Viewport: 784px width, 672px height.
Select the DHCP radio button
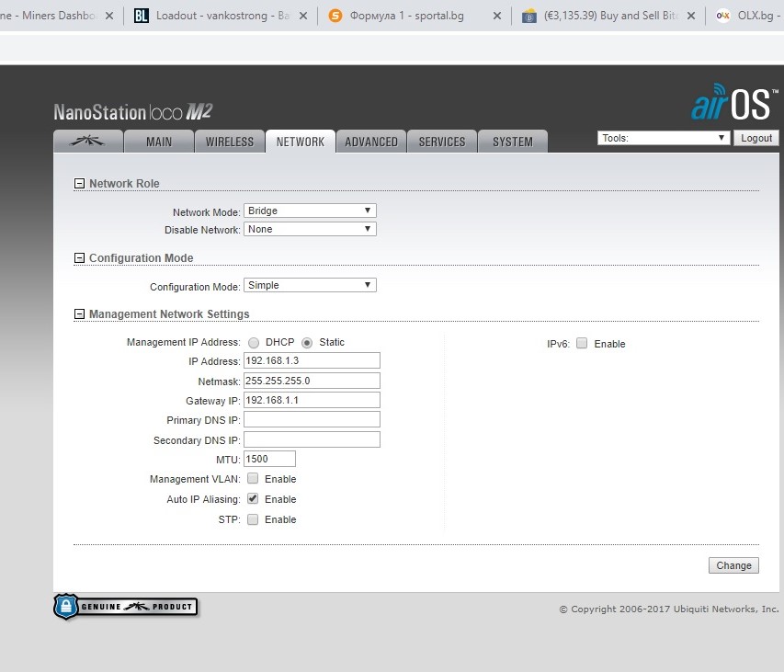point(254,343)
